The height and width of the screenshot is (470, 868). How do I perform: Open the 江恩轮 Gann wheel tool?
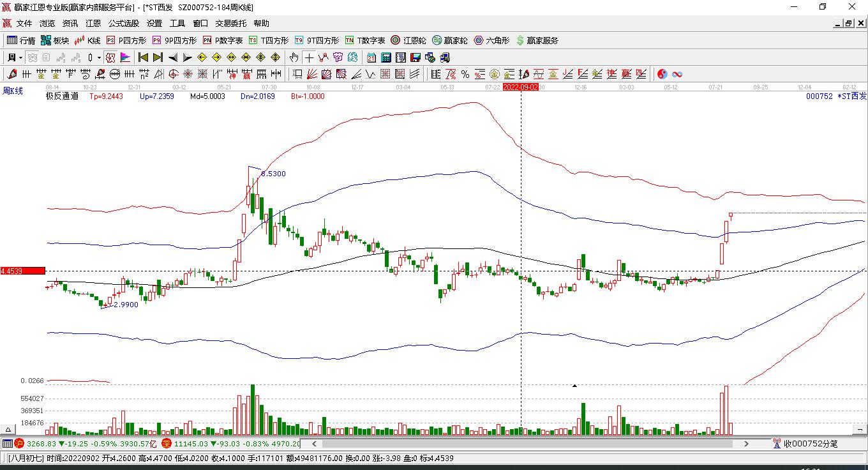coord(408,40)
